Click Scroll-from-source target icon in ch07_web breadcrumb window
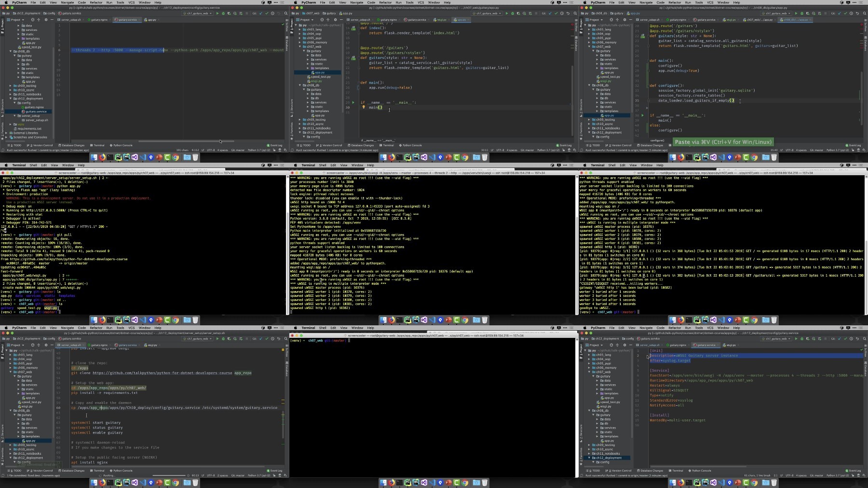The height and width of the screenshot is (488, 868). 322,20
